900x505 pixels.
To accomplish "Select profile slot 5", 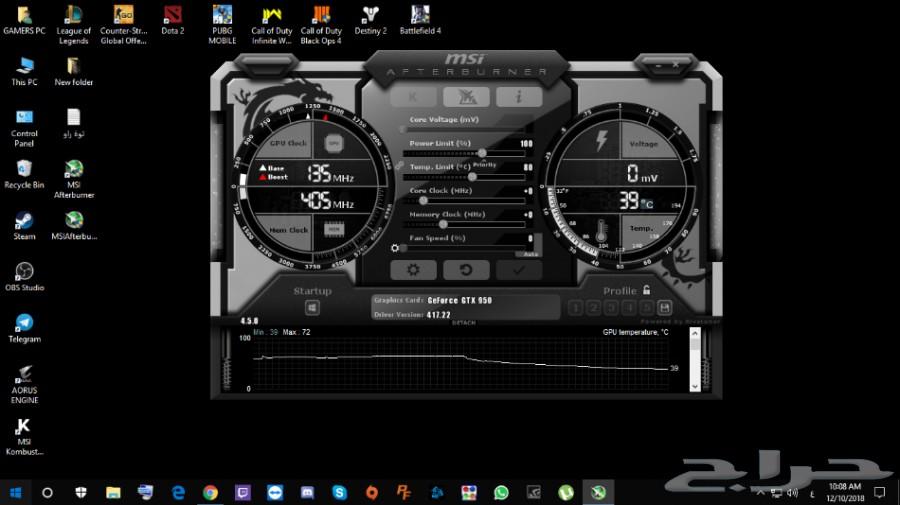I will click(647, 308).
